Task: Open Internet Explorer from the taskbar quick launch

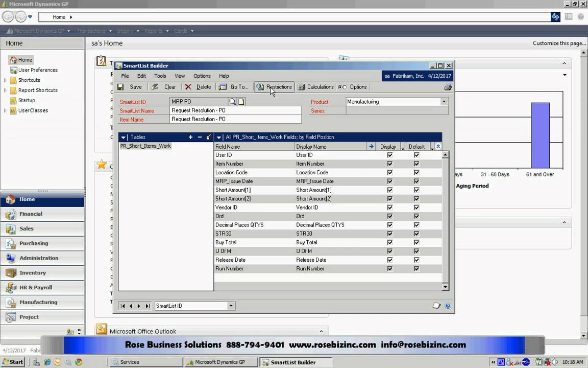Action: pos(47,362)
